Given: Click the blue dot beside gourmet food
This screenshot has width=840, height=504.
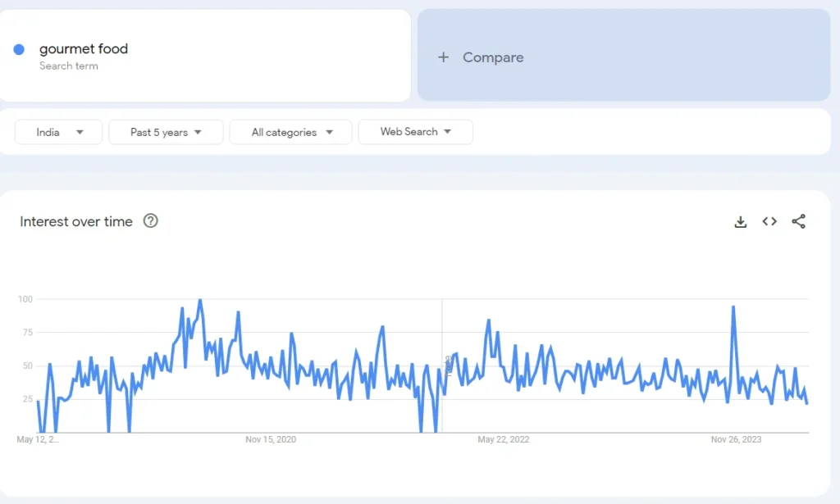Looking at the screenshot, I should pos(19,49).
